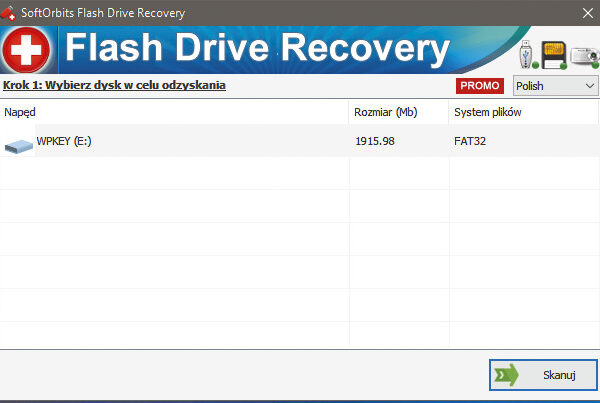The height and width of the screenshot is (403, 600).
Task: Sort by the Napęd column header
Action: (x=20, y=112)
